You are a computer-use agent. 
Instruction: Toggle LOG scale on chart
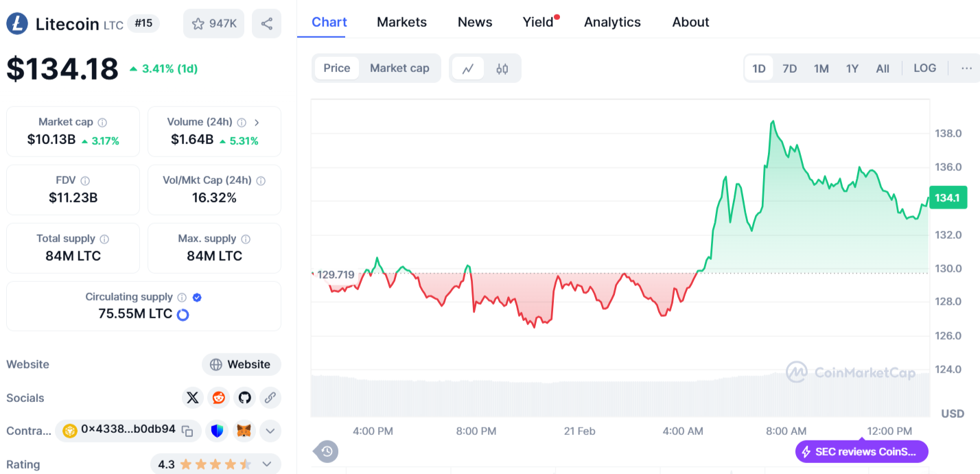pyautogui.click(x=924, y=68)
